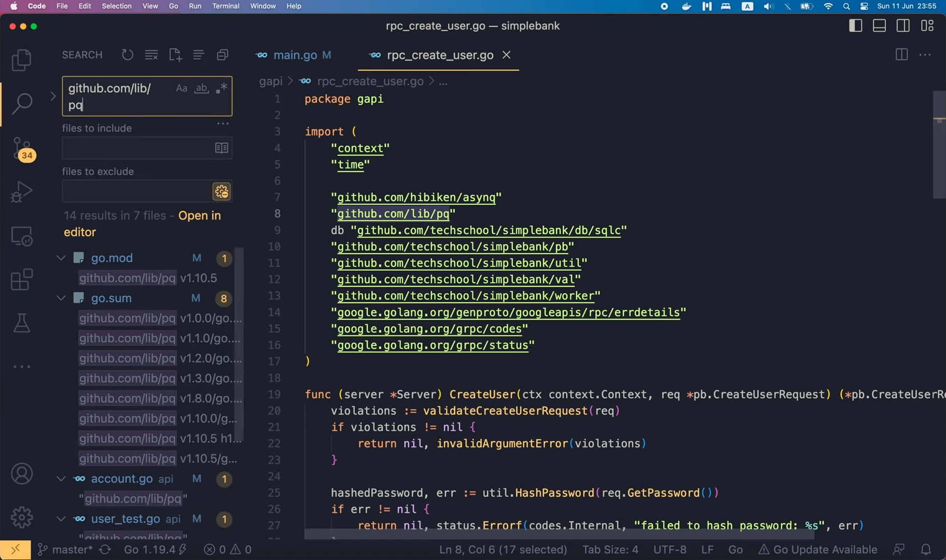Change UTF-8 file encoding
Viewport: 946px width, 560px height.
coord(670,550)
